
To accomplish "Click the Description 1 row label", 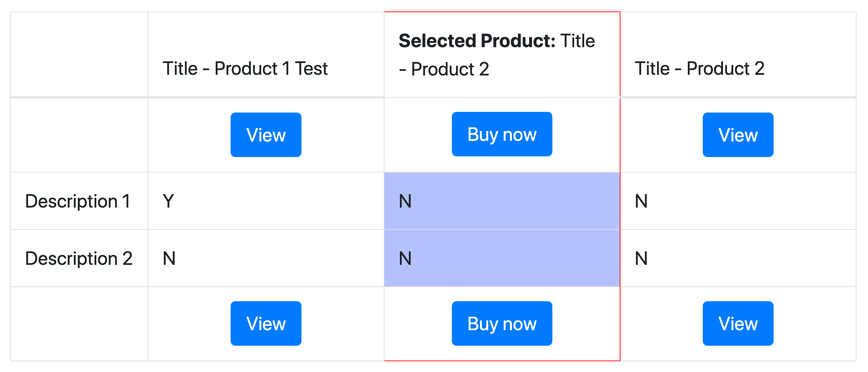I will (x=78, y=201).
